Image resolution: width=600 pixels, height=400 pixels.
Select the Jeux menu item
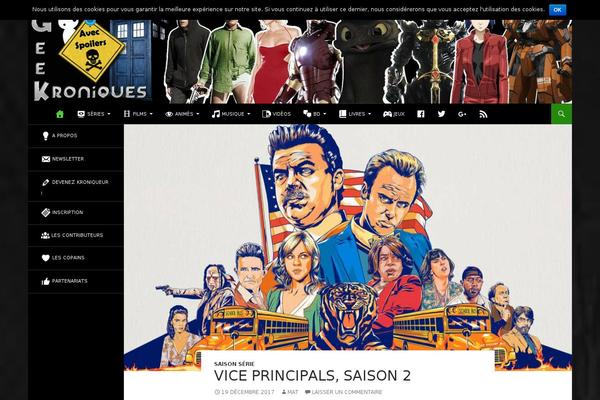pyautogui.click(x=394, y=114)
